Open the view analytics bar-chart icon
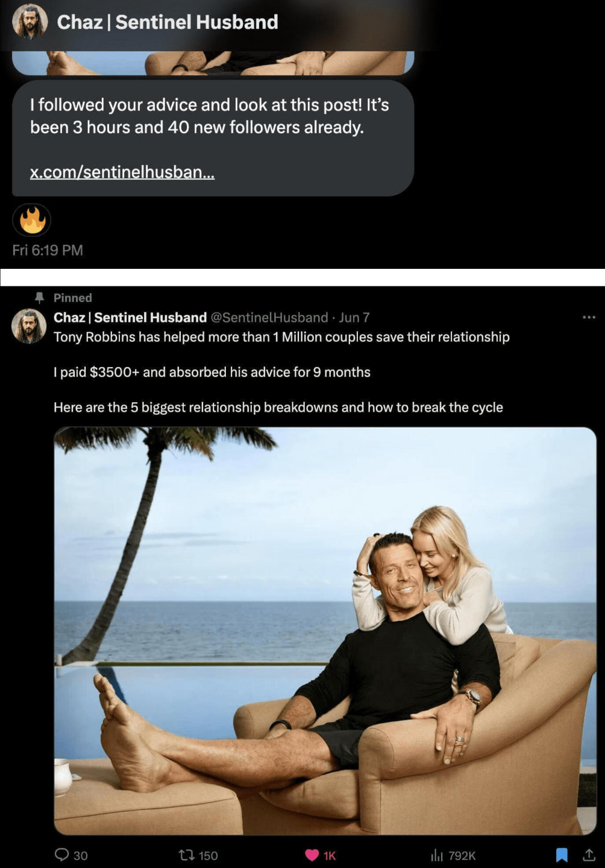This screenshot has width=605, height=868. point(437,855)
